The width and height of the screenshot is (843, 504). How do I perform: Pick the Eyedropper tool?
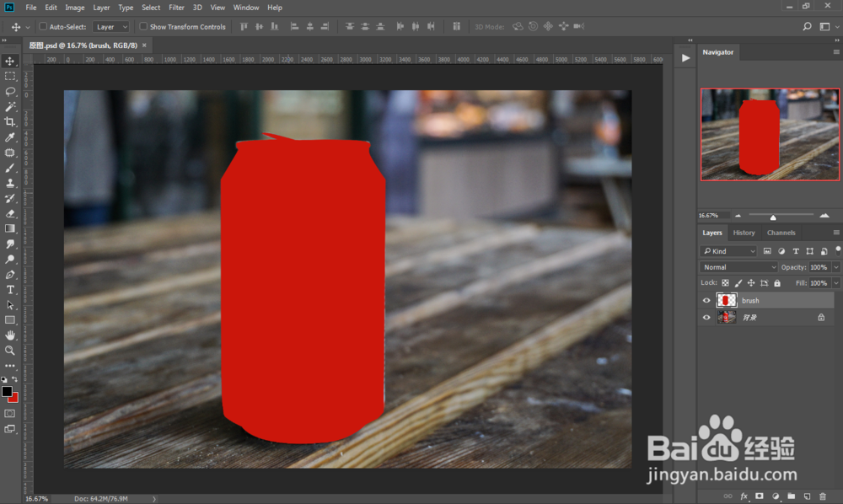[x=10, y=137]
